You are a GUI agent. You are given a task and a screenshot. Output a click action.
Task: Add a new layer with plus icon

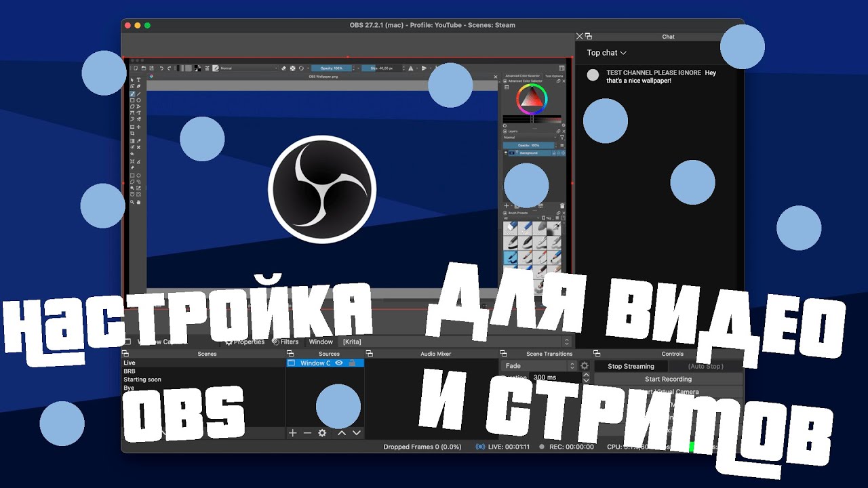[x=507, y=206]
